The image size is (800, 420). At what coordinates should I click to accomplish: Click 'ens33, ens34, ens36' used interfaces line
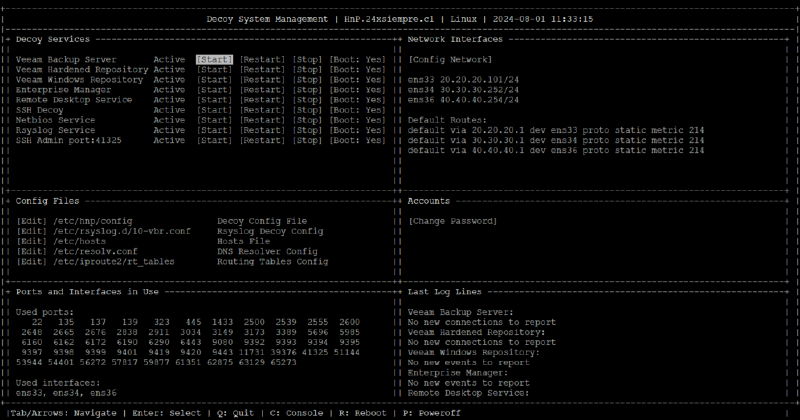coord(66,393)
